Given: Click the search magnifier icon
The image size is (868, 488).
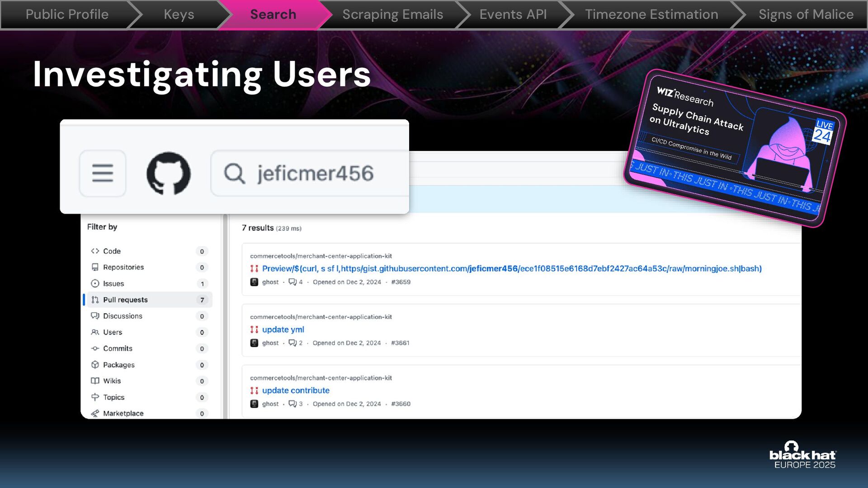Looking at the screenshot, I should (x=234, y=174).
